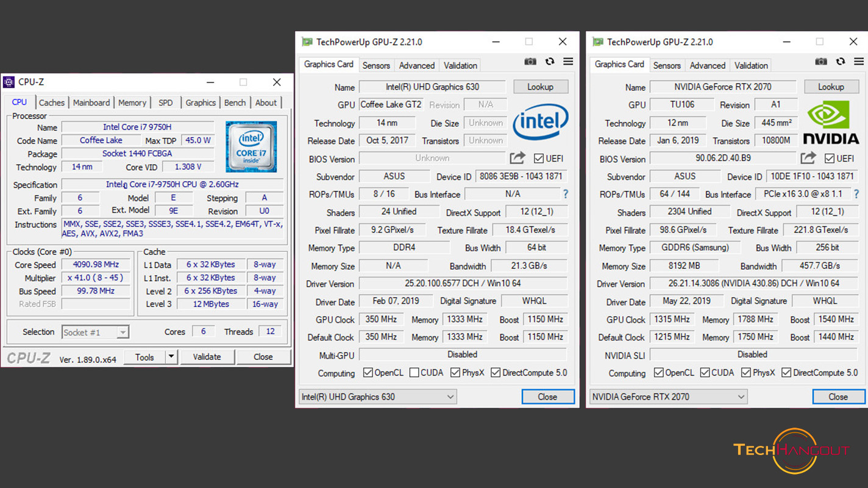
Task: Click Bus Interface question mark, NVIDIA window
Action: pyautogui.click(x=856, y=194)
